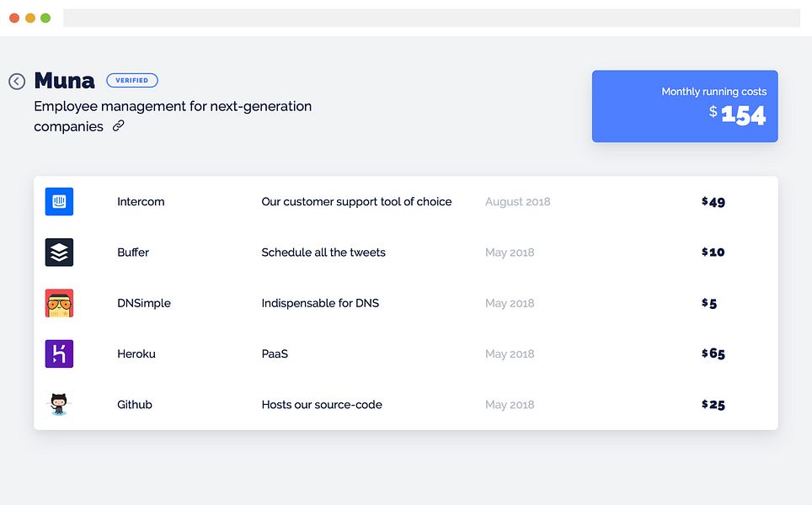Screen dimensions: 812x505
Task: Click the browser address bar
Action: 431,18
